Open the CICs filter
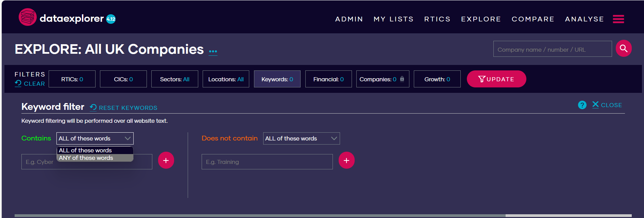The height and width of the screenshot is (218, 644). [123, 79]
